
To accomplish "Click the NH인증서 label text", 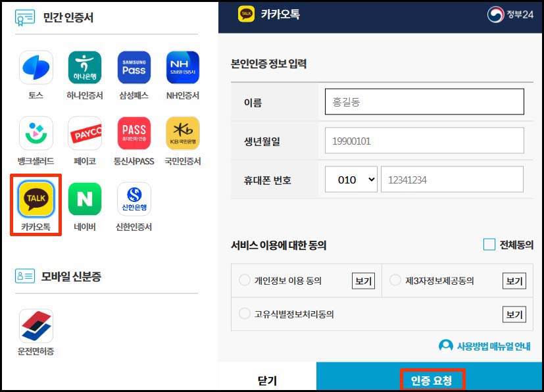I will click(183, 95).
